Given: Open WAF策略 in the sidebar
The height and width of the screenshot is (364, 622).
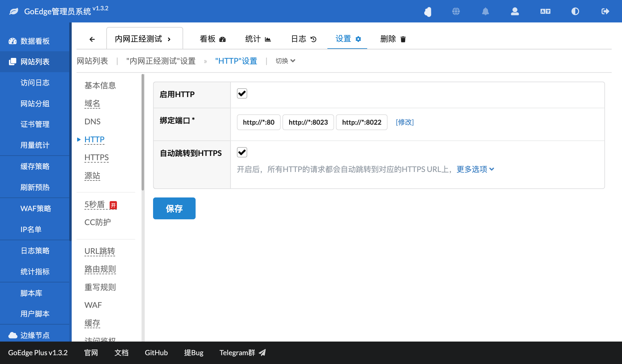Looking at the screenshot, I should click(36, 209).
